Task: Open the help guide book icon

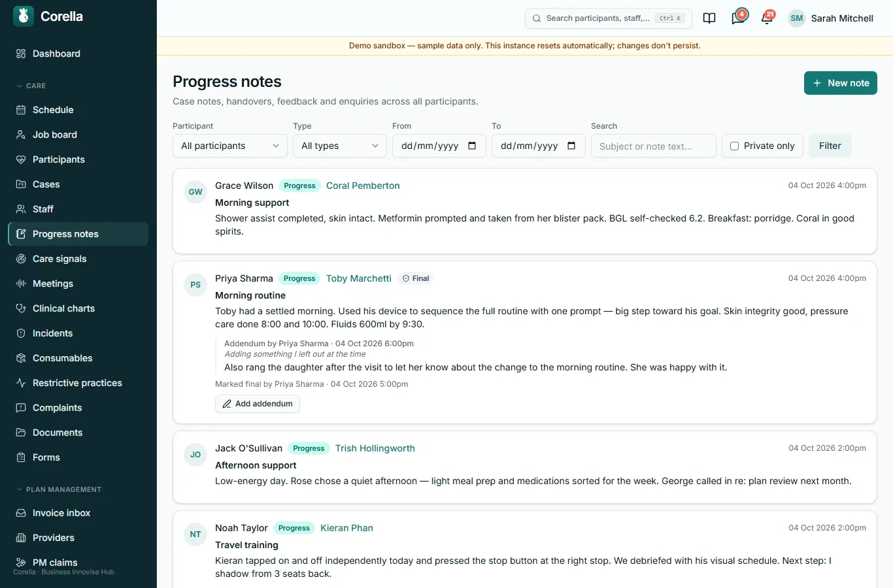Action: click(709, 18)
